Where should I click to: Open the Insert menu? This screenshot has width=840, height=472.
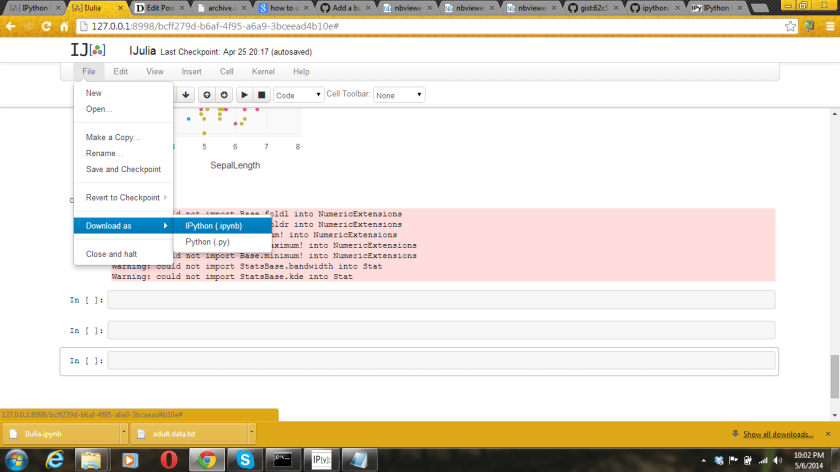[191, 71]
